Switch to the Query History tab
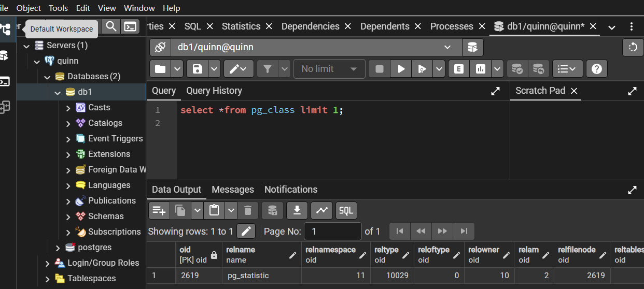Screen dimensions: 644x289 (214, 91)
